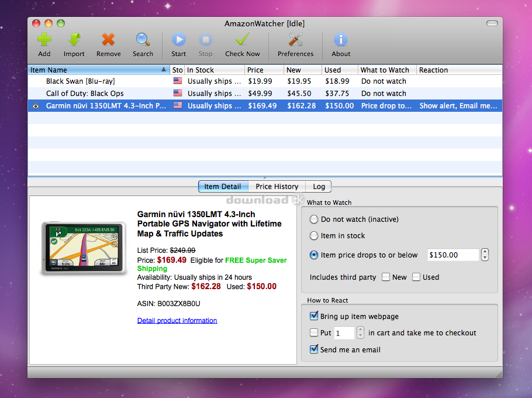This screenshot has width=532, height=398.
Task: Enable third party Used checkbox
Action: (x=416, y=277)
